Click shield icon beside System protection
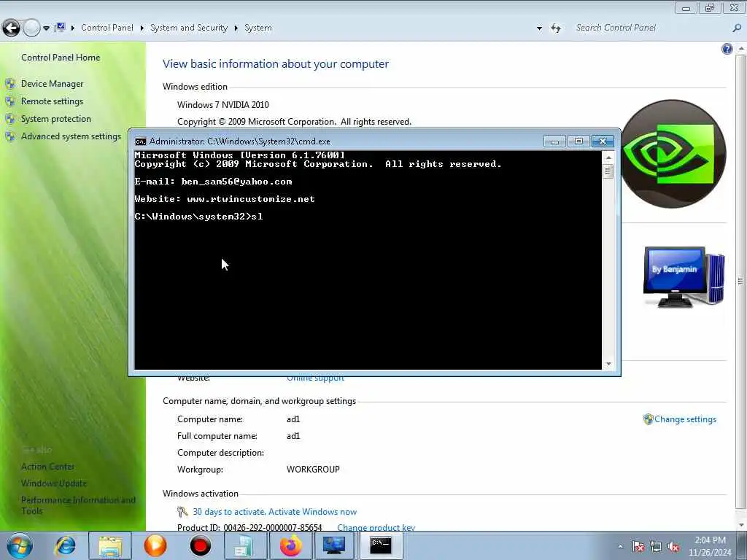The image size is (747, 560). [10, 119]
